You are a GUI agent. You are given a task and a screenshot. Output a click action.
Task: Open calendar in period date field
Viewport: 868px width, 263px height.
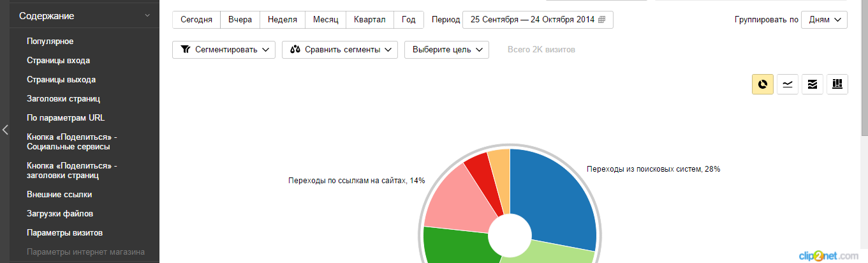point(602,20)
